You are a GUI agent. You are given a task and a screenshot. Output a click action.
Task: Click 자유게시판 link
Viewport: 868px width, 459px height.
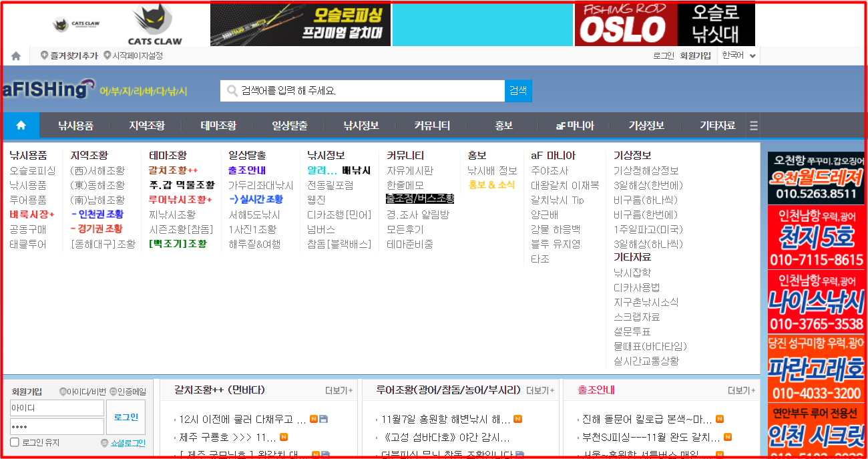[410, 170]
